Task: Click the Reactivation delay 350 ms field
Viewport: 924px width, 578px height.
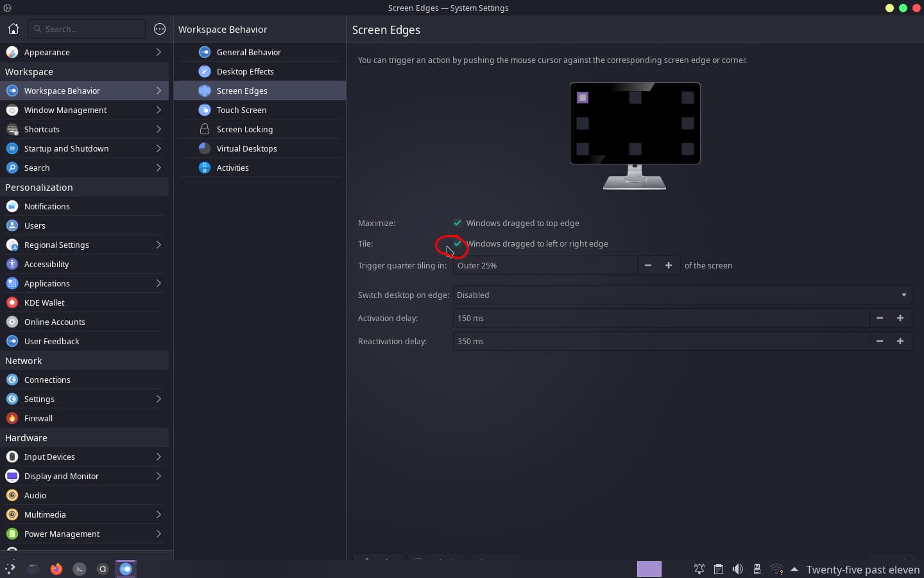Action: 661,341
